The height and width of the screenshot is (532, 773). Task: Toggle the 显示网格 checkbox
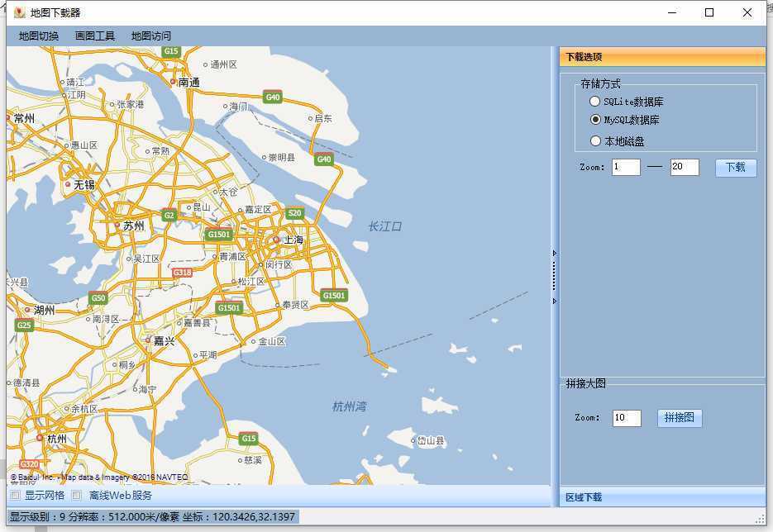(x=15, y=495)
